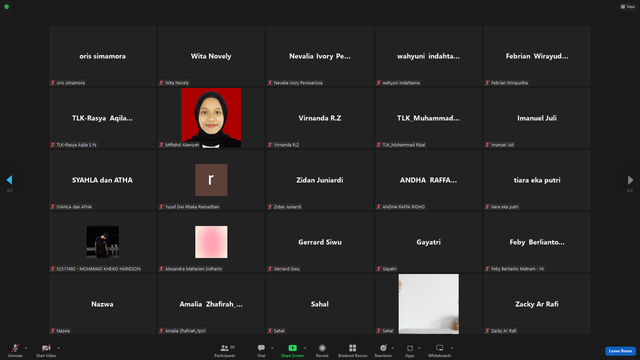Expand Share Screen options arrow

[x=305, y=348]
